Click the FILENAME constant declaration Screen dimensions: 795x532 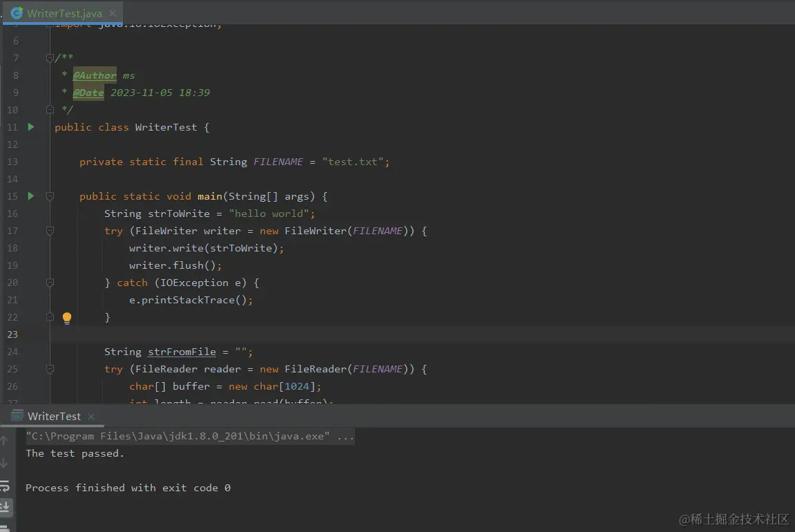tap(278, 162)
